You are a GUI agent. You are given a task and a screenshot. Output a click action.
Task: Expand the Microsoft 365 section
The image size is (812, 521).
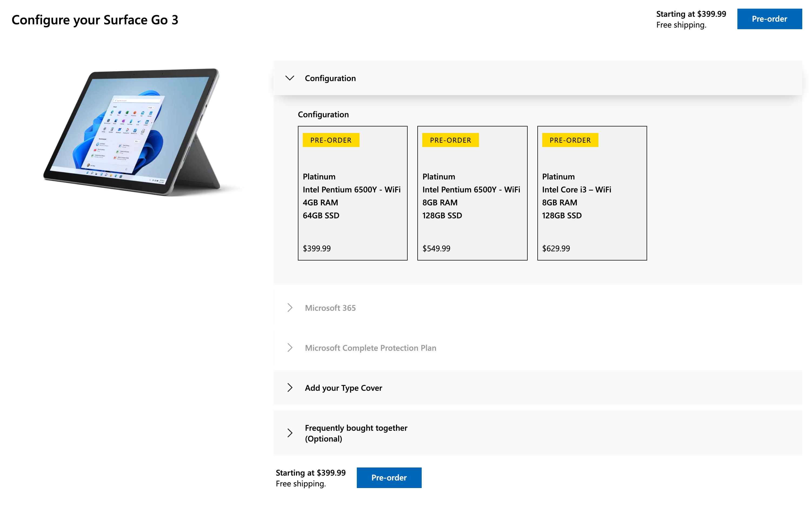click(538, 308)
